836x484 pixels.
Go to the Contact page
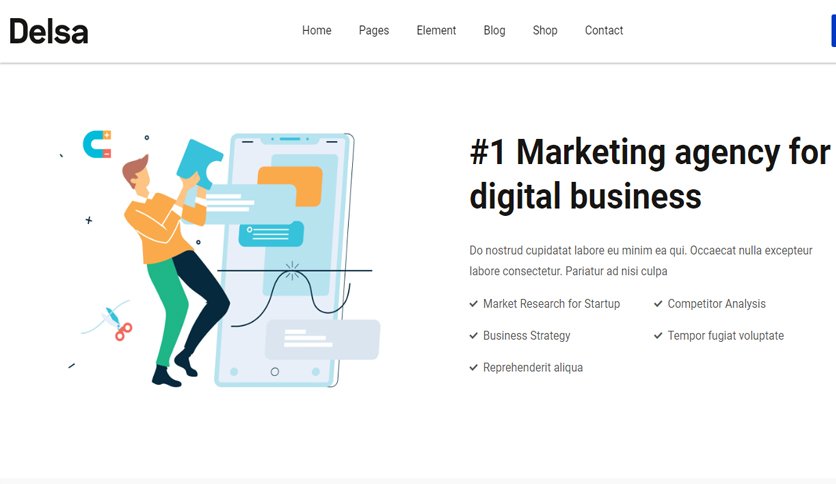tap(604, 30)
